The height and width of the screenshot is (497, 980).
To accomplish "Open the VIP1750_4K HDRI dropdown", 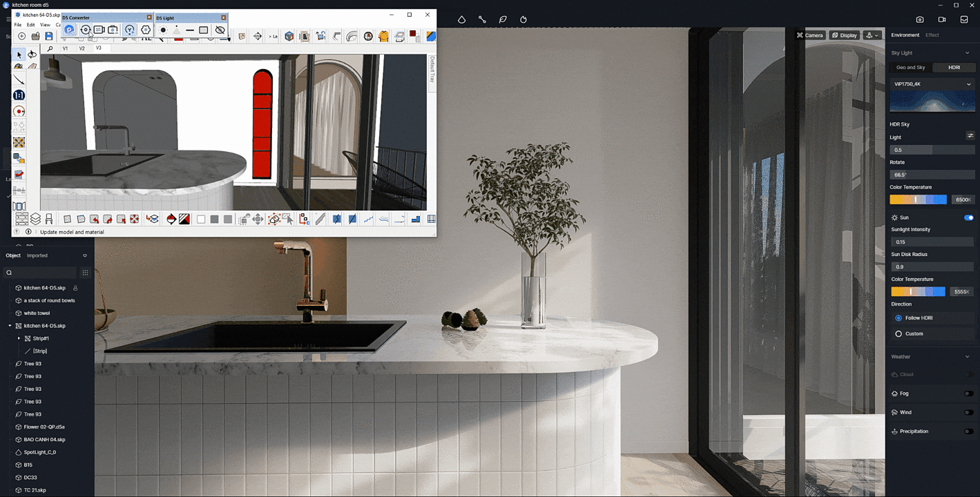I will (x=932, y=84).
